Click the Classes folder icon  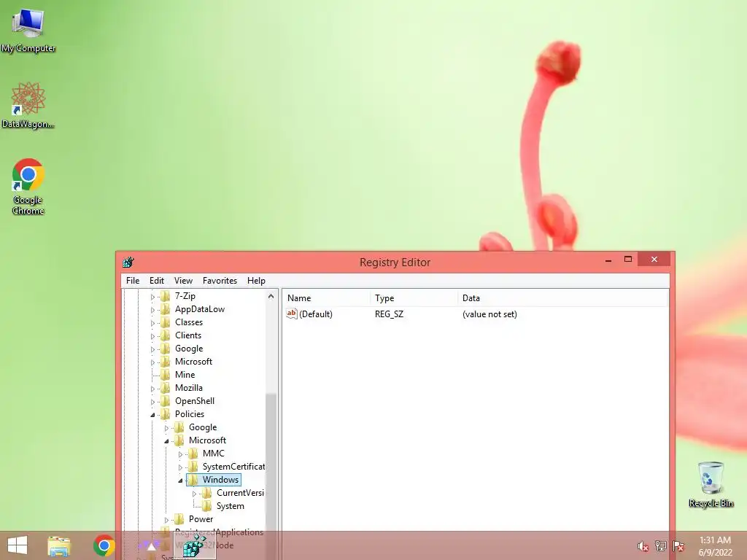(166, 322)
